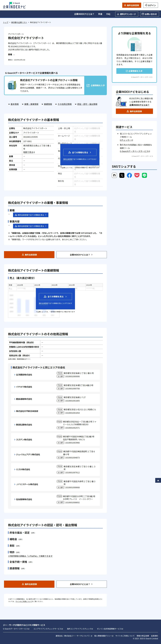Open sidebar G-Searchデータベースサービス link
The width and height of the screenshot is (161, 644).
click(135, 151)
